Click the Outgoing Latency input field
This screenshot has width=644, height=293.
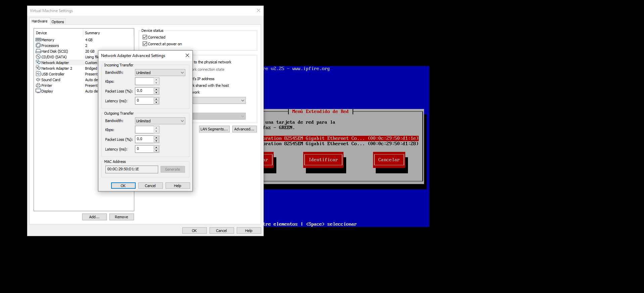144,149
